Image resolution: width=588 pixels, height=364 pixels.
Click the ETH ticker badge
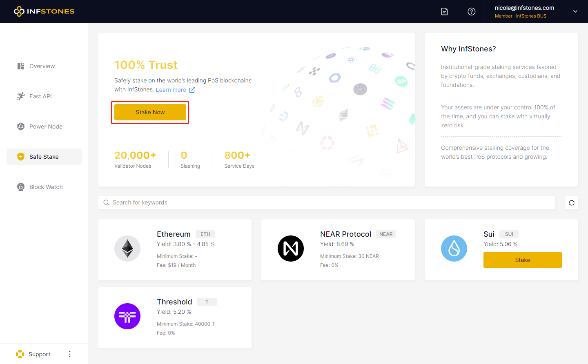tap(205, 234)
